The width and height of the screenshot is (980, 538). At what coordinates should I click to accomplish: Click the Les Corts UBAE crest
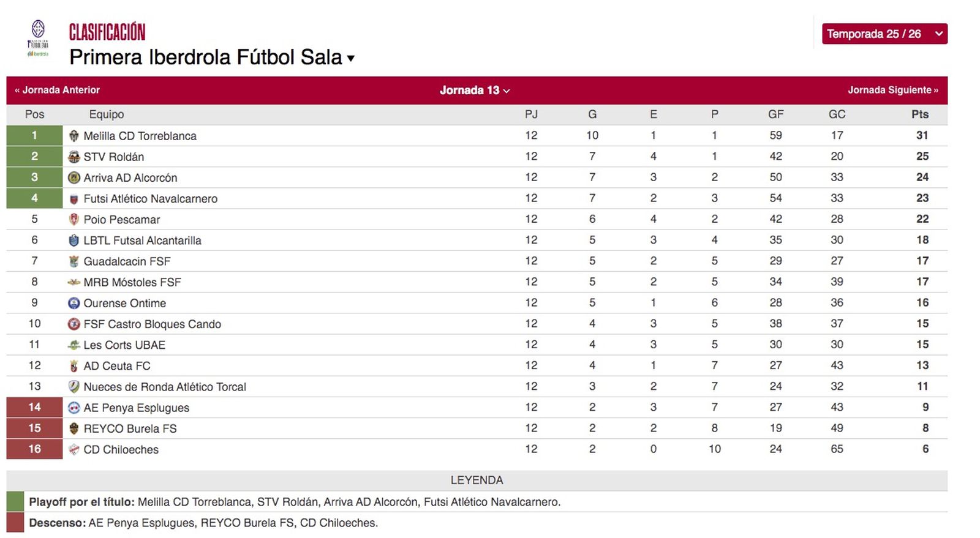pyautogui.click(x=75, y=345)
